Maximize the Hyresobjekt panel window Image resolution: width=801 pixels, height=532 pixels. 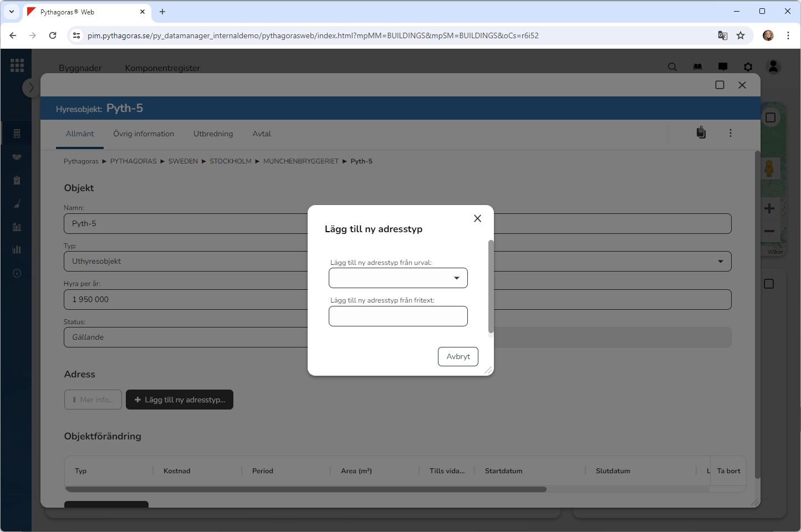click(720, 85)
